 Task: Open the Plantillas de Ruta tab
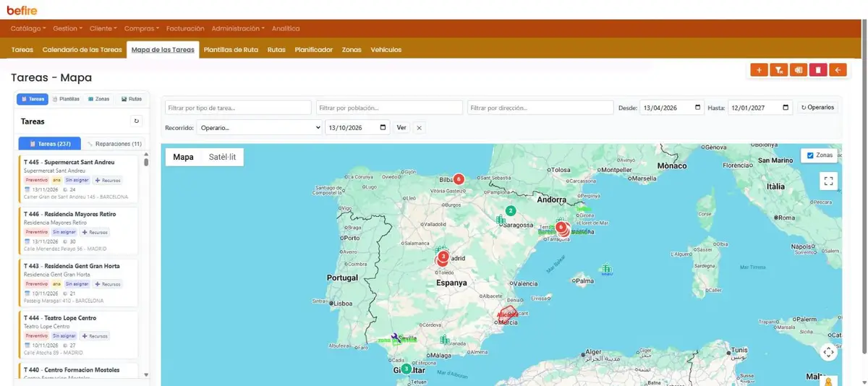tap(231, 50)
